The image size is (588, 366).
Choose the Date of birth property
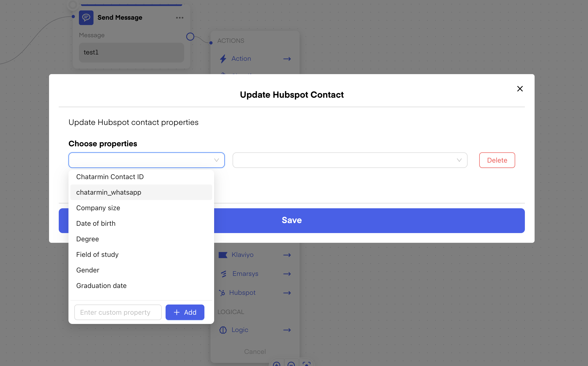coord(96,223)
